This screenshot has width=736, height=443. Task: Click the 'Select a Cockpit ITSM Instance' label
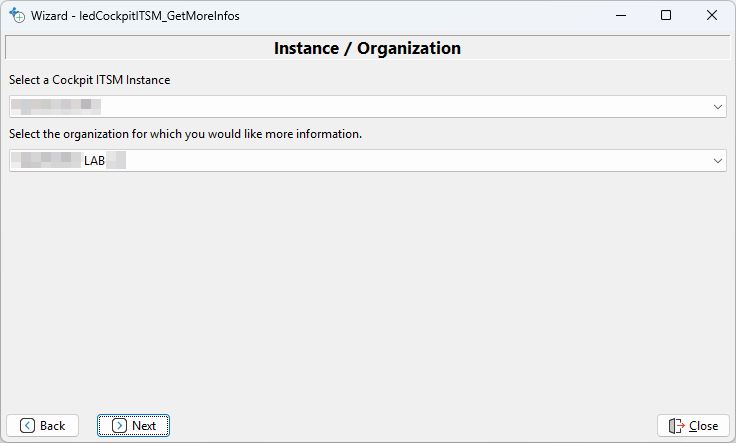tap(89, 80)
